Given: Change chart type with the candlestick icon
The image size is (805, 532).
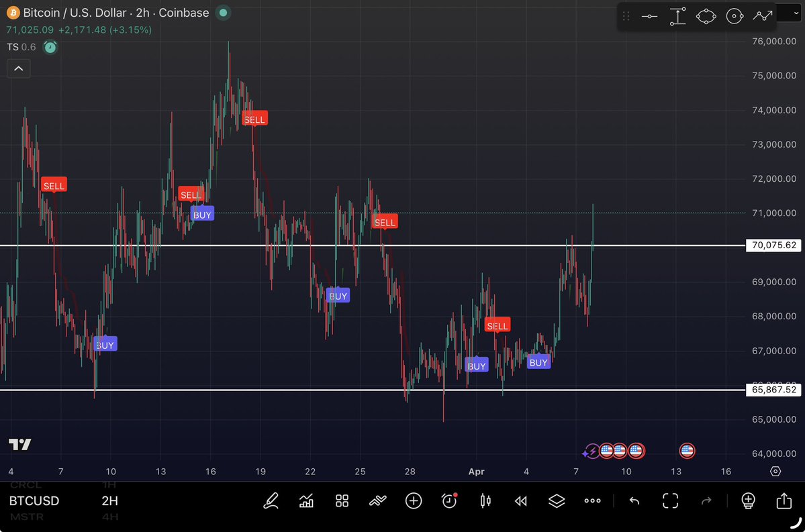Looking at the screenshot, I should [485, 500].
